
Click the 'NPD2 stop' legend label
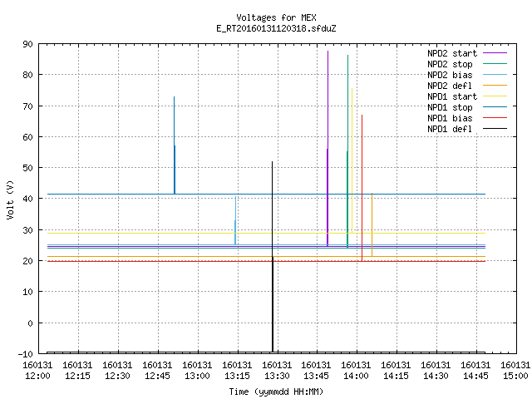pos(450,64)
